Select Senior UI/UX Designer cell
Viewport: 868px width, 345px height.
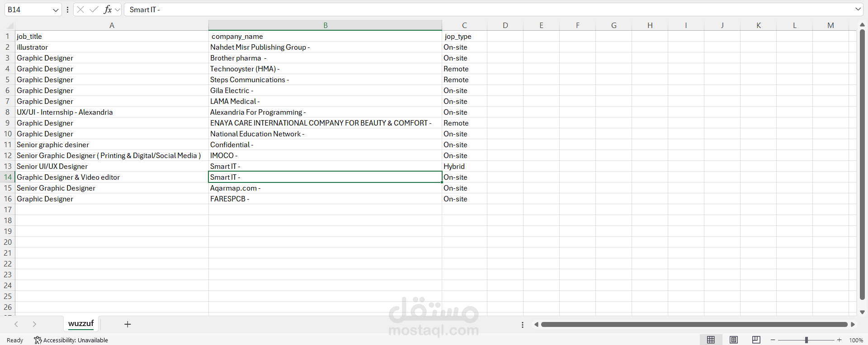112,166
